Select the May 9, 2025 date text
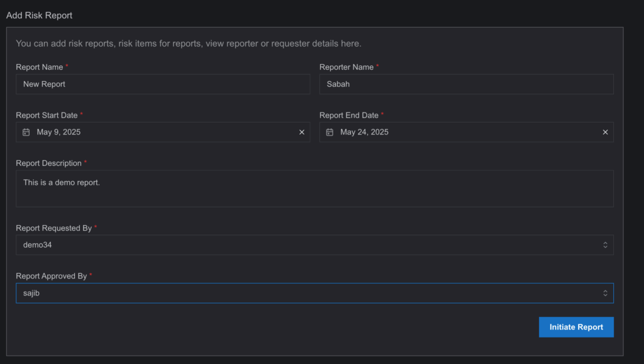Screen dimensions: 644x364 (58, 132)
